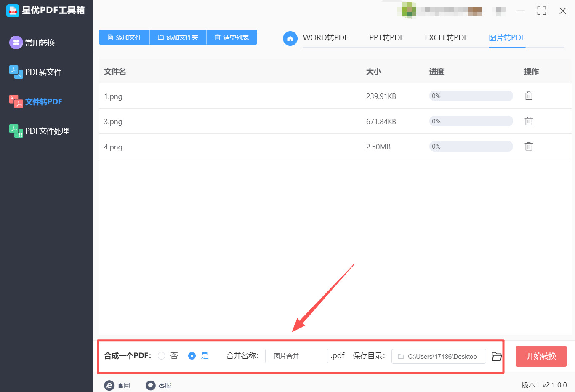The image size is (575, 392).
Task: Open the 客服 support link
Action: (x=158, y=385)
